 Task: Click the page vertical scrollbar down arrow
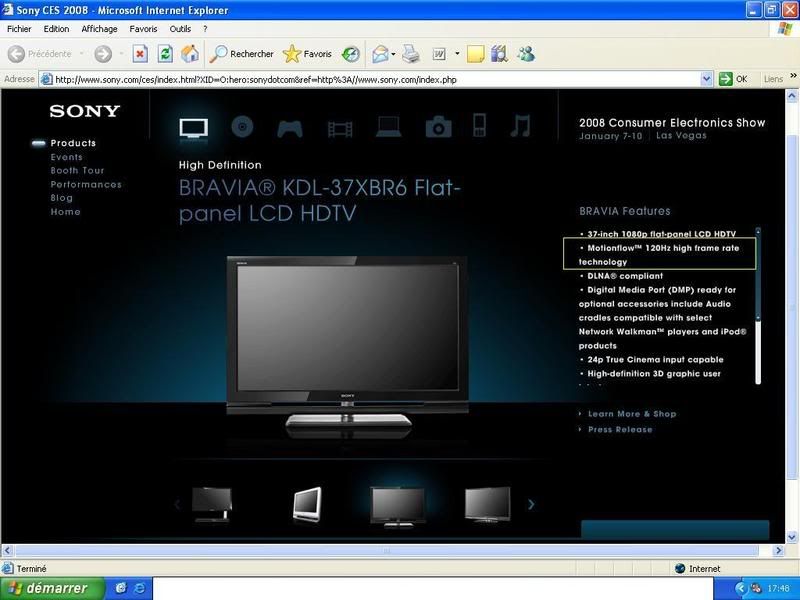click(x=792, y=537)
